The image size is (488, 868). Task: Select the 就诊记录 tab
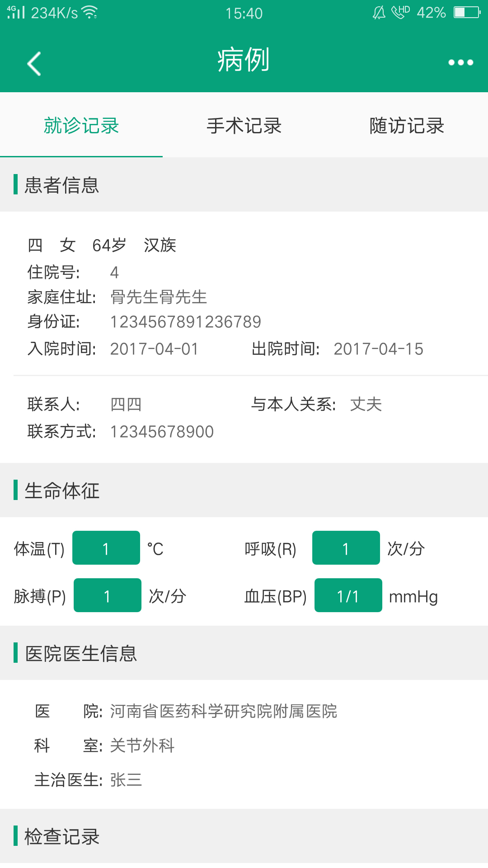(81, 126)
